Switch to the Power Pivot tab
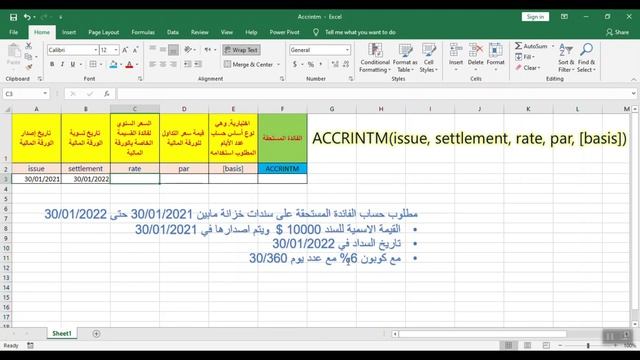The width and height of the screenshot is (640, 360). click(284, 32)
